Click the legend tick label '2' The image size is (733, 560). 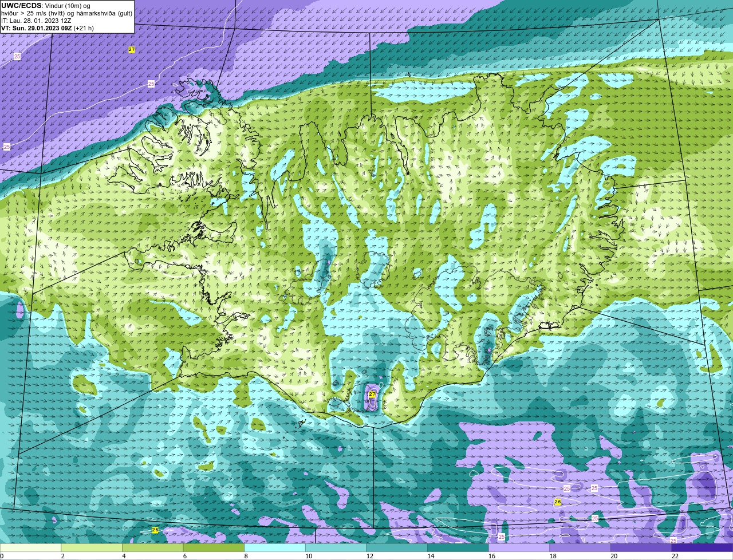[x=62, y=556]
